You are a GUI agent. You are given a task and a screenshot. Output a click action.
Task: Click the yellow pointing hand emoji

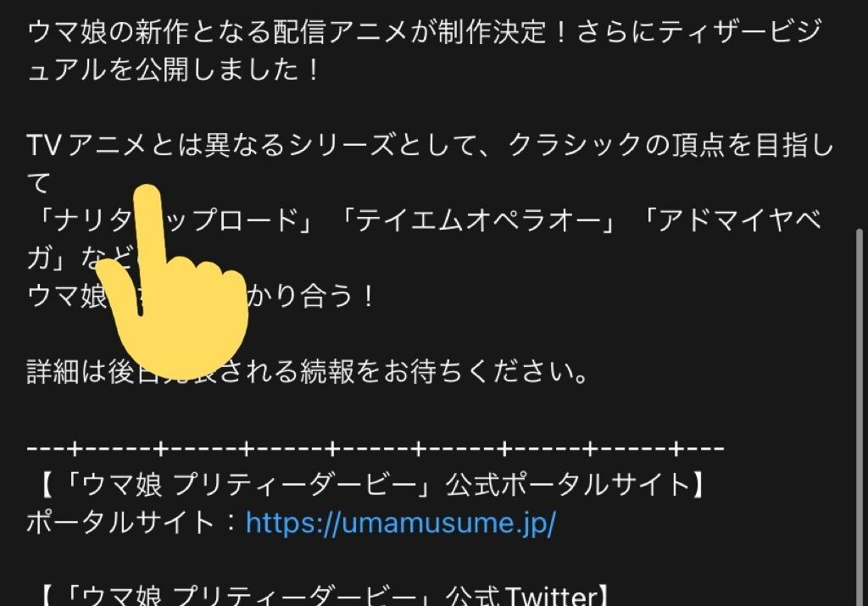[x=172, y=281]
